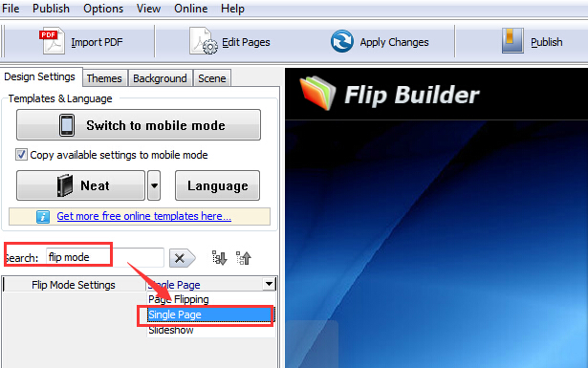
Task: Click the Publish toolbar button
Action: point(532,42)
